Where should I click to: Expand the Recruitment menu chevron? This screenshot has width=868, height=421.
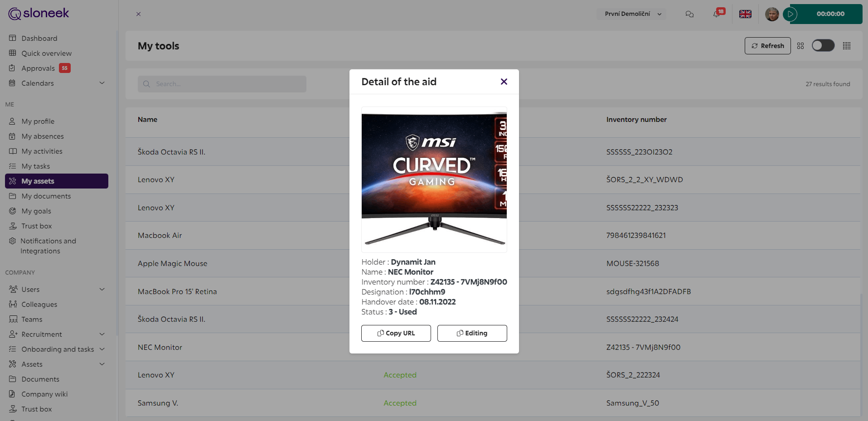(x=102, y=334)
